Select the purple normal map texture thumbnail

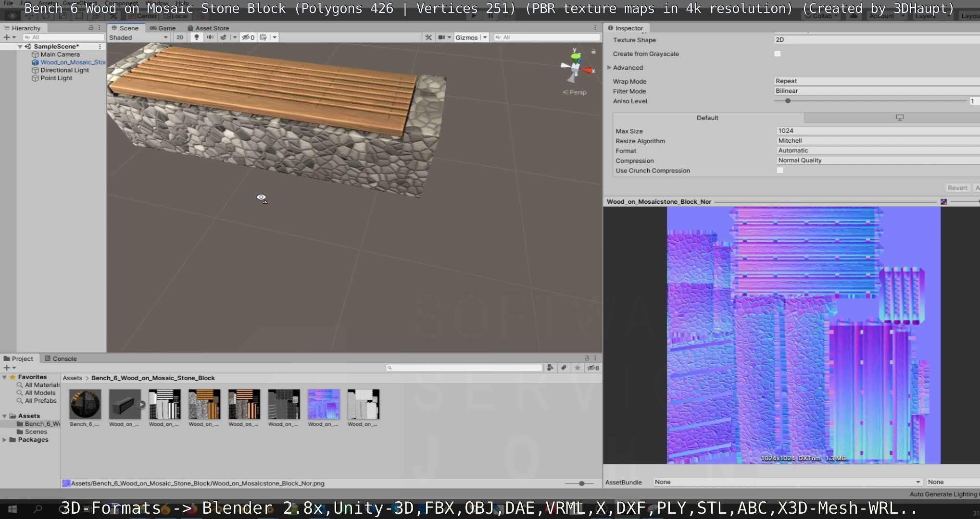[323, 404]
